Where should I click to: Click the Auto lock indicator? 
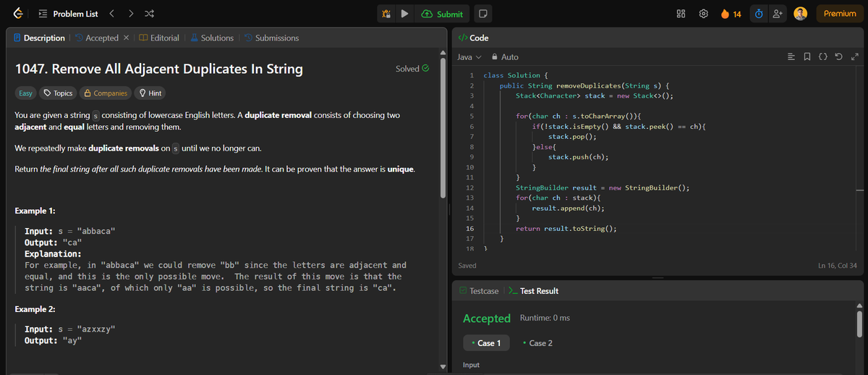point(505,56)
